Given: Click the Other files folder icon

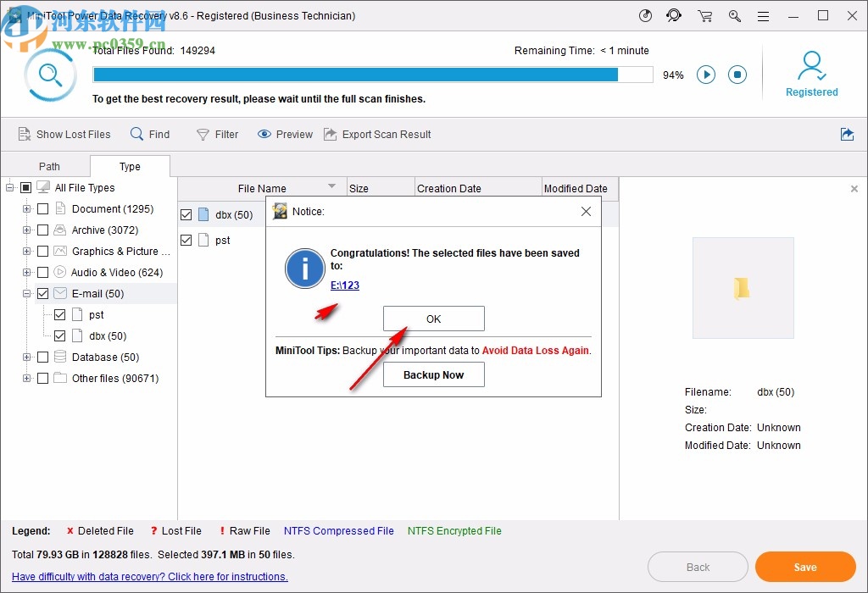Looking at the screenshot, I should click(x=60, y=379).
